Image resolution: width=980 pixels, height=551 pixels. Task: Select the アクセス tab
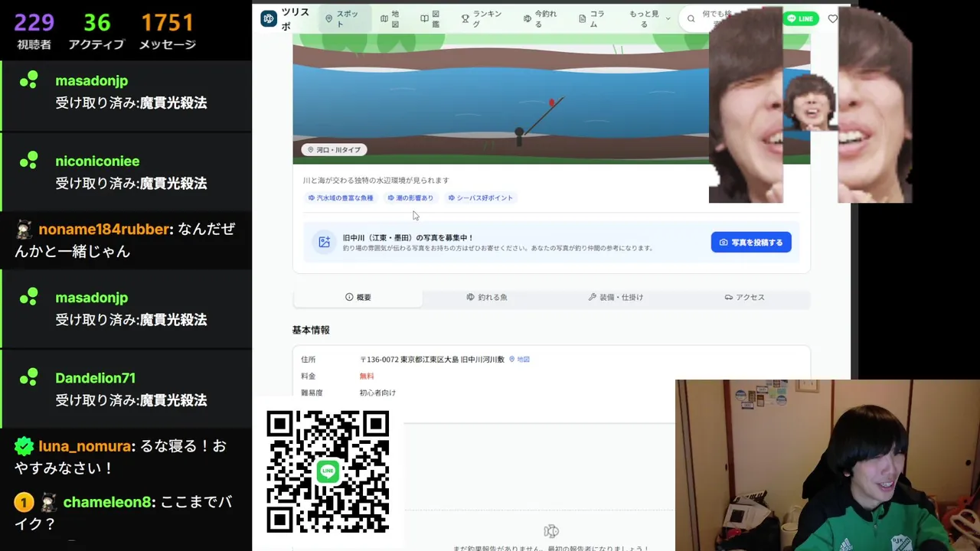coord(744,297)
